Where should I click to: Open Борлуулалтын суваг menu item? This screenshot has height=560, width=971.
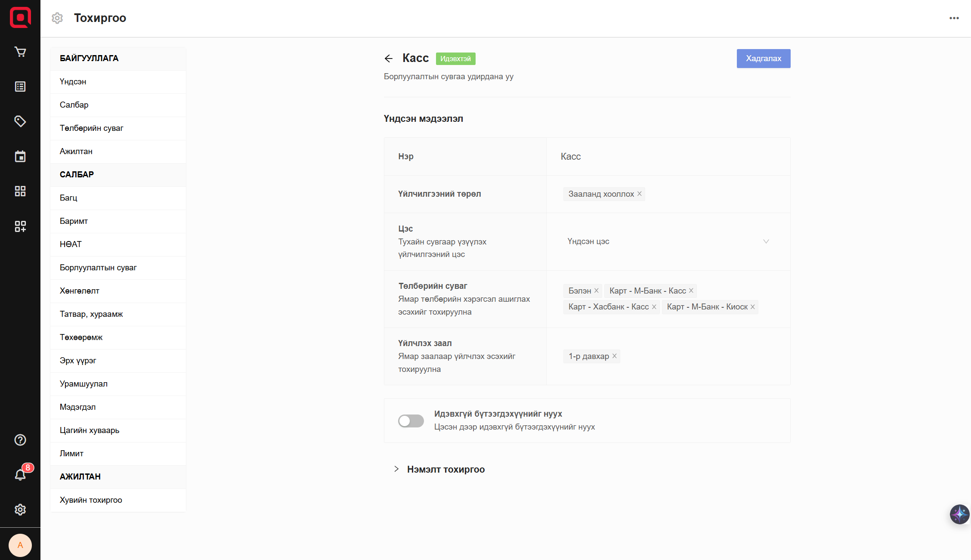click(x=98, y=268)
